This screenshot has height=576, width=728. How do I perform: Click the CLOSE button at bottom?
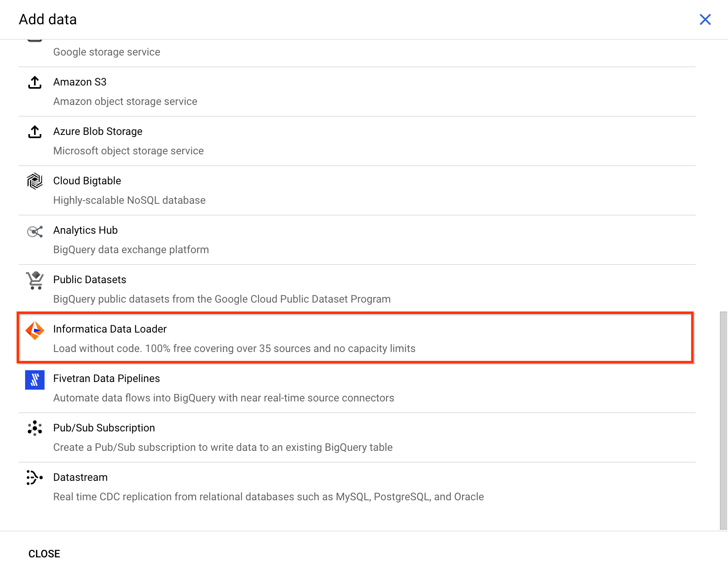click(44, 554)
